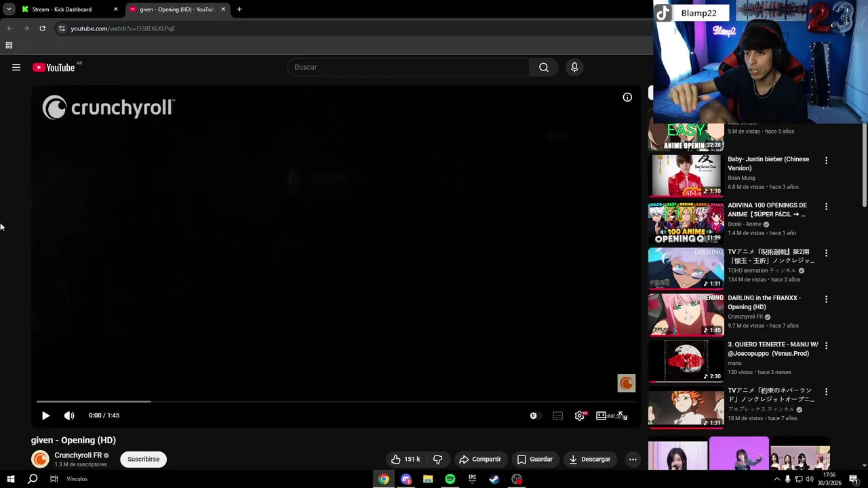Open player settings gear
This screenshot has height=488, width=868.
[x=580, y=415]
